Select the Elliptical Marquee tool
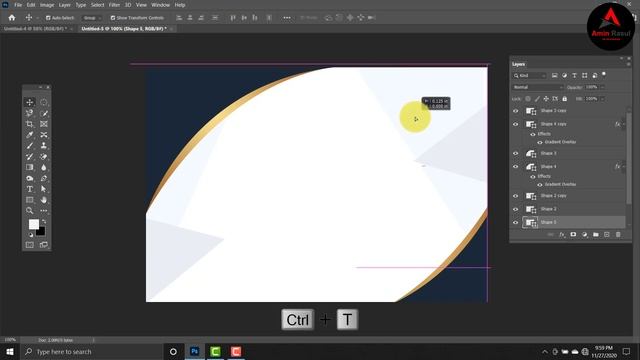 click(x=44, y=102)
